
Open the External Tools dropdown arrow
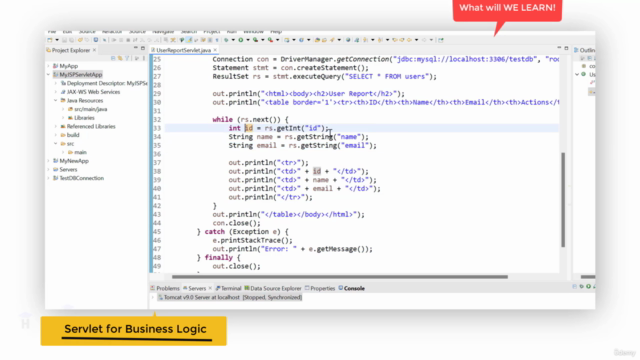point(278,40)
